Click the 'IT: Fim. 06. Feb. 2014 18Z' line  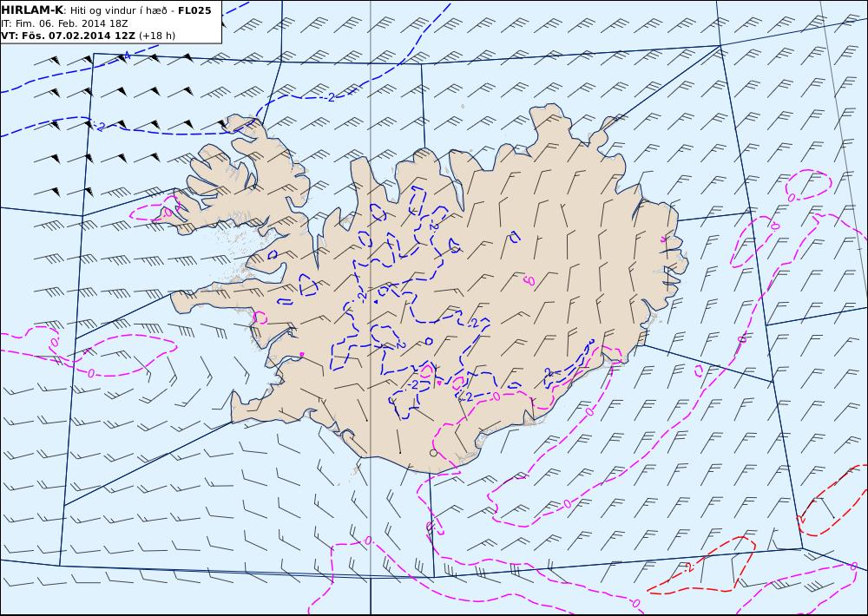click(x=65, y=23)
